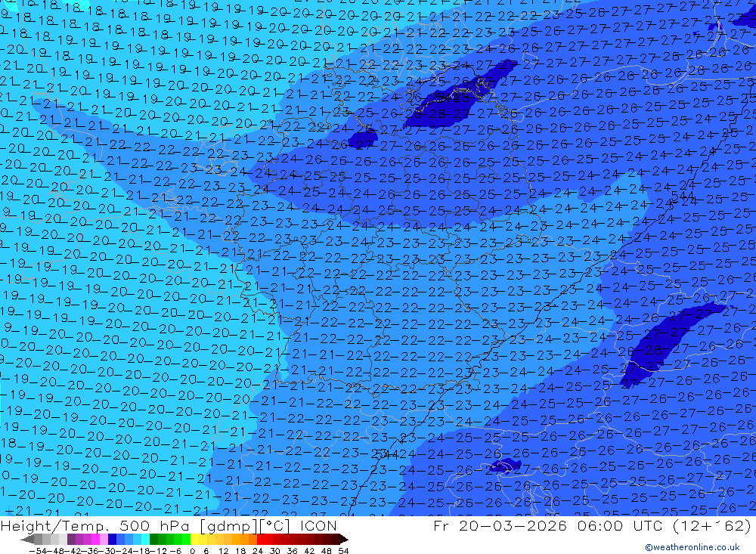This screenshot has width=756, height=554.
Task: Click the 'Height/Temp. 500 hPa' map title
Action: (x=96, y=525)
